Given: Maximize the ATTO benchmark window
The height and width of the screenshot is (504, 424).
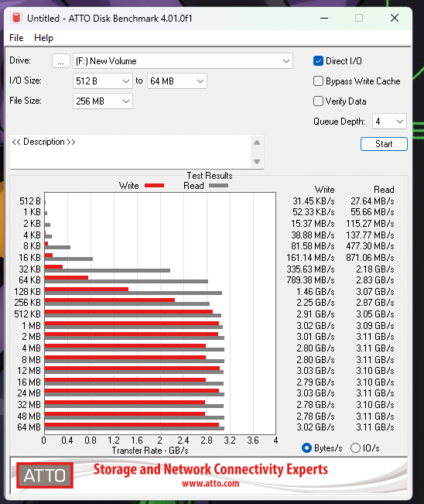Looking at the screenshot, I should [x=359, y=18].
